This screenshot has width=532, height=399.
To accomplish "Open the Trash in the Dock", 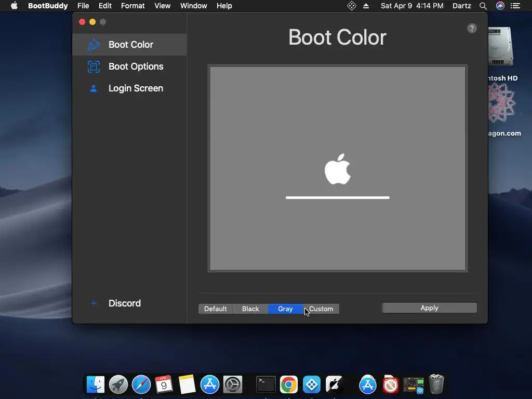I will click(436, 384).
